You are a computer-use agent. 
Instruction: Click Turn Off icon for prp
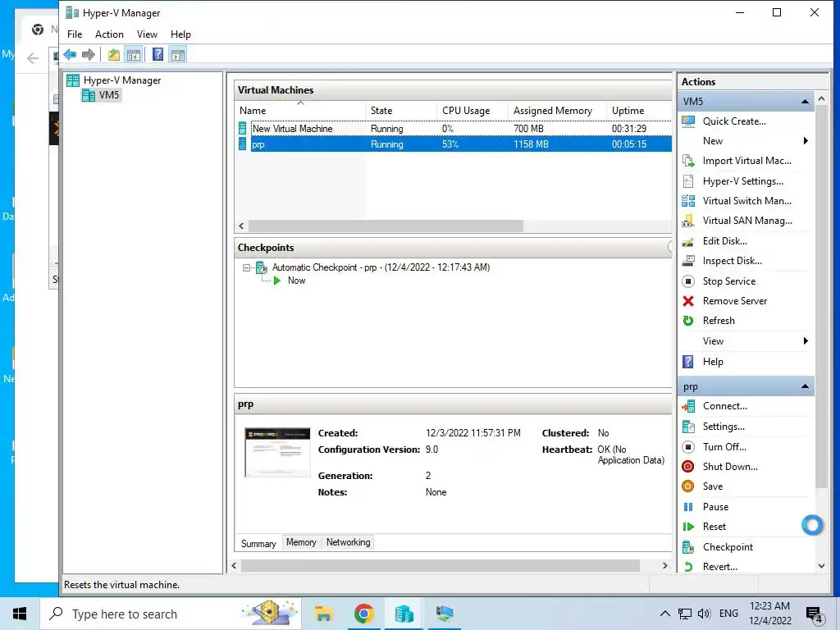[x=688, y=447]
